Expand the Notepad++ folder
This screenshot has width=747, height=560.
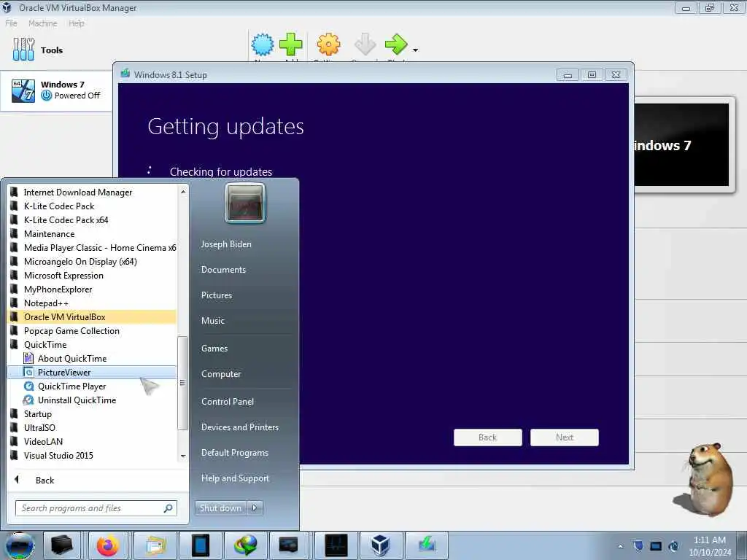click(x=93, y=303)
